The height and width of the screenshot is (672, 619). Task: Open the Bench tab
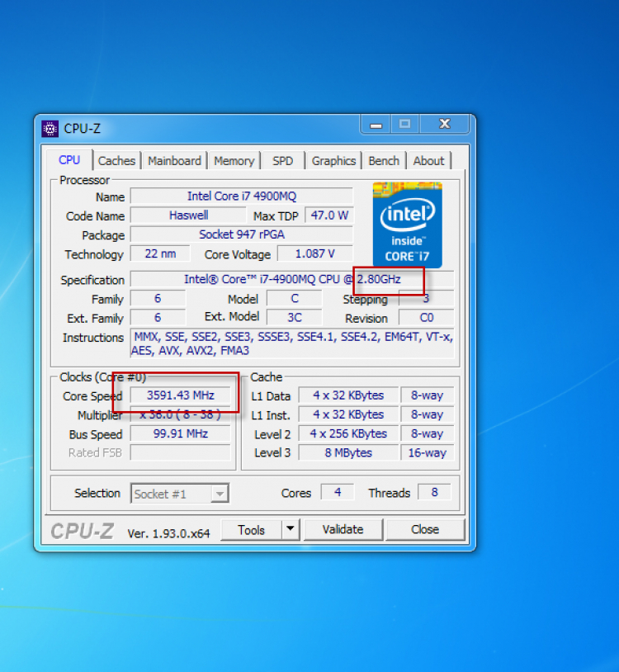point(384,161)
